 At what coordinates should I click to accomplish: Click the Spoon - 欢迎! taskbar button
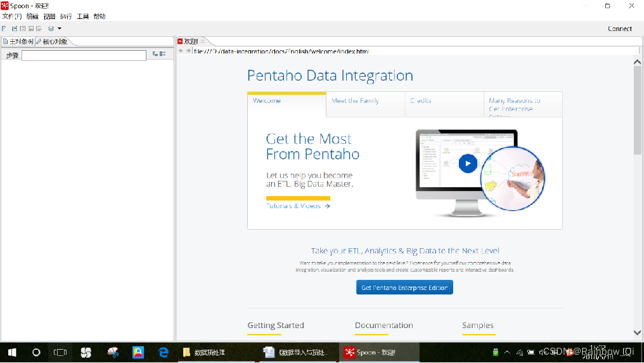point(378,352)
